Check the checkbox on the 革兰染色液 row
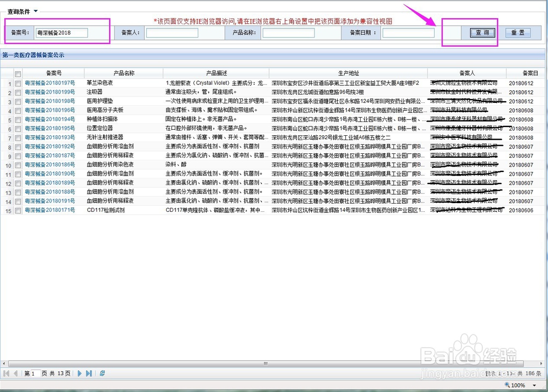 click(18, 83)
